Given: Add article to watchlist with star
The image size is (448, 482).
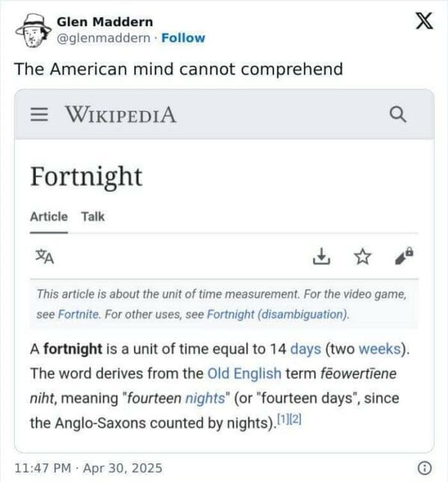Looking at the screenshot, I should (x=362, y=257).
